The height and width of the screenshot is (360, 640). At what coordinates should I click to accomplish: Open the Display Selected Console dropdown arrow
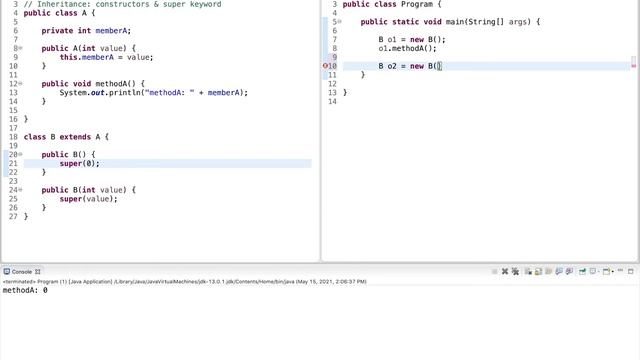pos(599,272)
